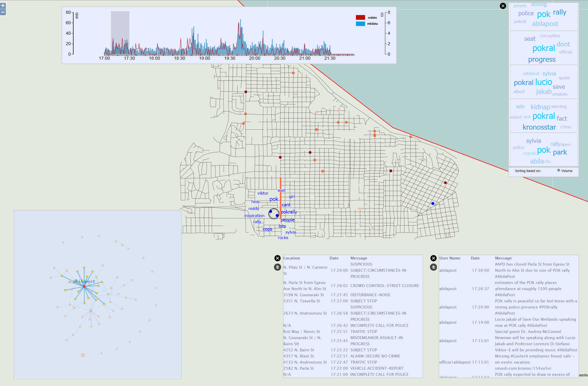This screenshot has width=588, height=386.
Task: Click the word 'lucio' in the word cloud
Action: (544, 82)
